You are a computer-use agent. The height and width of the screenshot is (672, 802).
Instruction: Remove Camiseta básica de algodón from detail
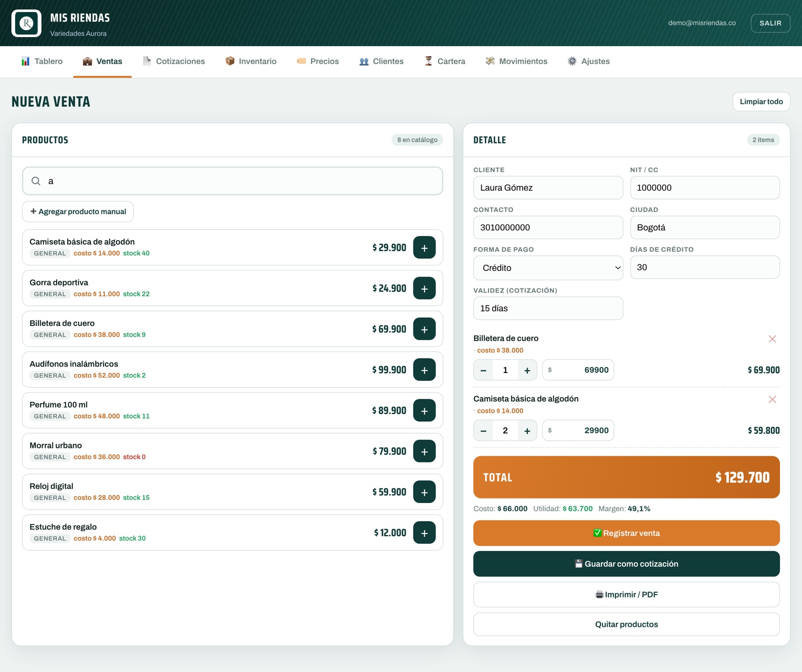[772, 399]
